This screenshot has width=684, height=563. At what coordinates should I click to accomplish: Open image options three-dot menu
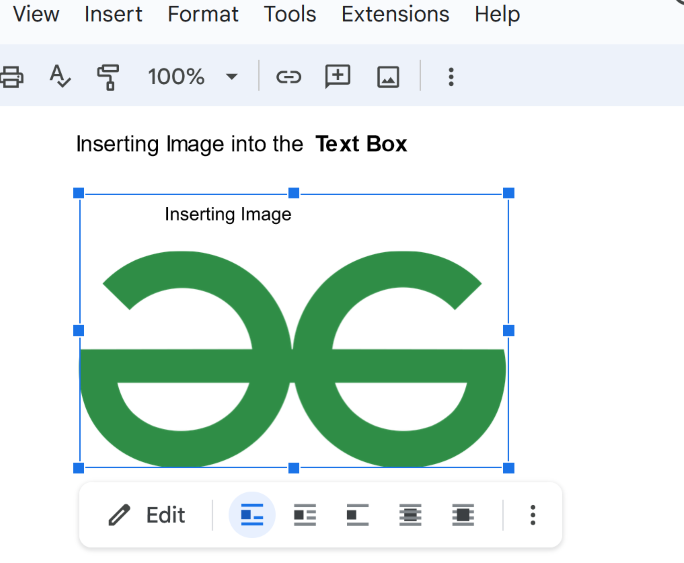(533, 515)
